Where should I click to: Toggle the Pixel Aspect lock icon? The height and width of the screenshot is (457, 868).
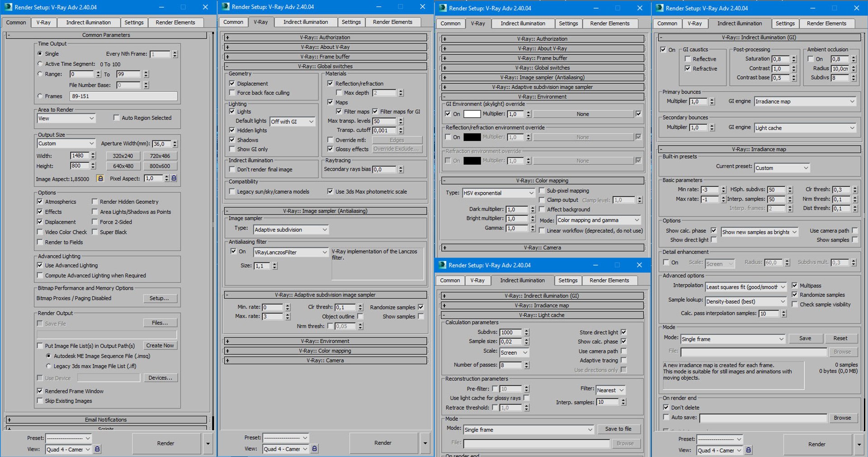tap(174, 178)
